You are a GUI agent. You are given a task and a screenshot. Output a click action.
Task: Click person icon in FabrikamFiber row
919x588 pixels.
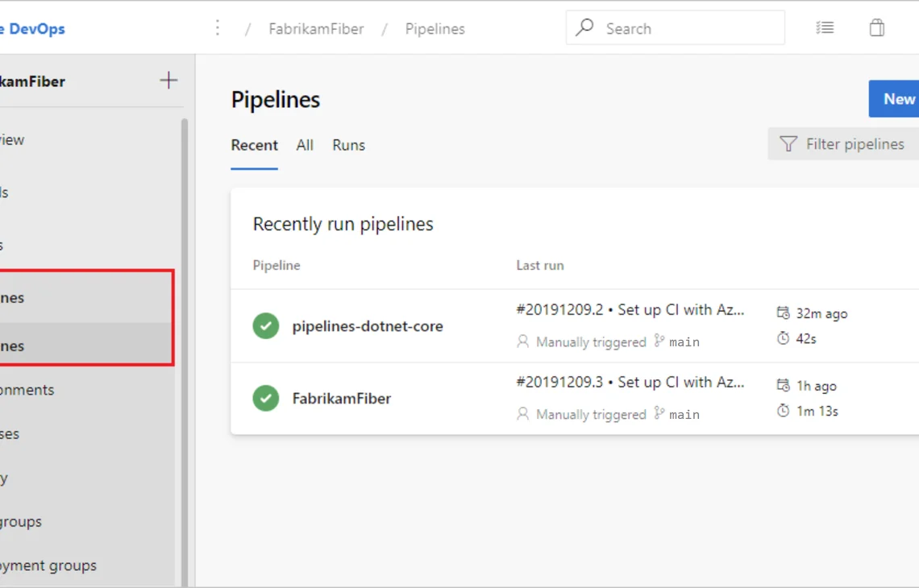[523, 414]
